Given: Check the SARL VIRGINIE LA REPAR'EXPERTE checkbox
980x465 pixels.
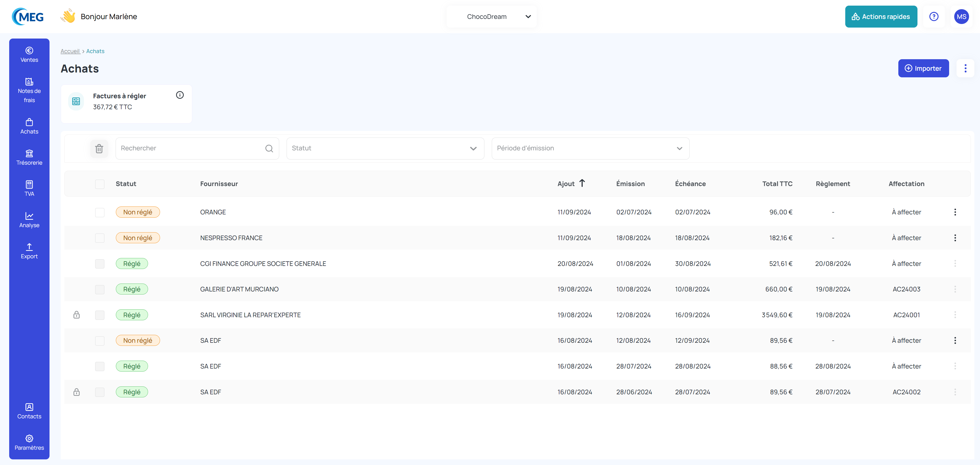Looking at the screenshot, I should click(100, 315).
